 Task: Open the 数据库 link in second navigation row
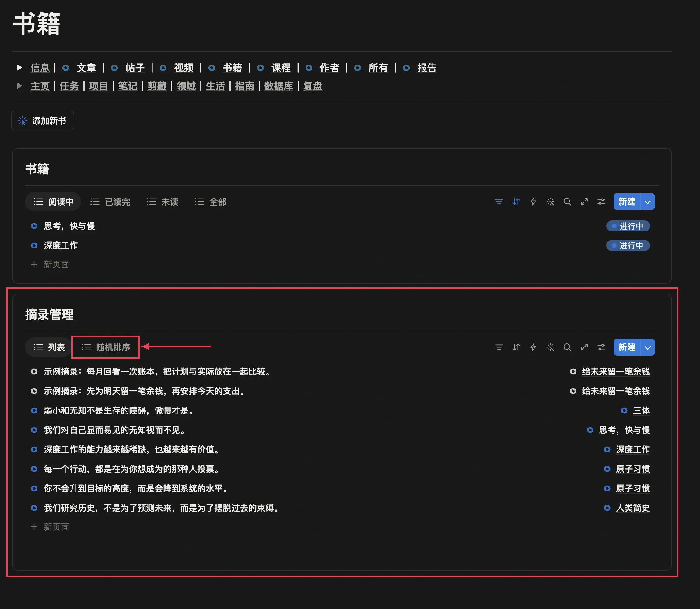pos(278,86)
